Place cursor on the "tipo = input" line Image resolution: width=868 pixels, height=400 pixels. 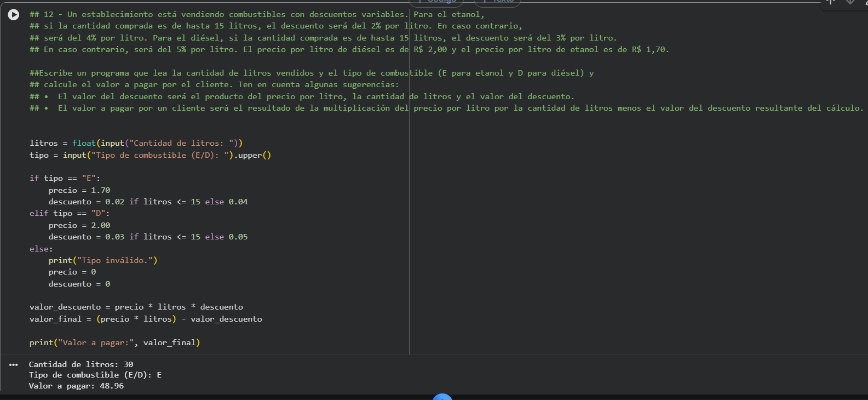point(150,155)
